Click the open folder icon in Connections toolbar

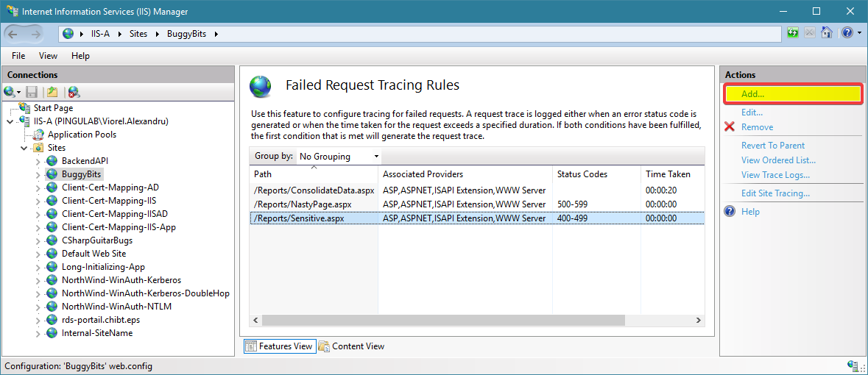52,92
